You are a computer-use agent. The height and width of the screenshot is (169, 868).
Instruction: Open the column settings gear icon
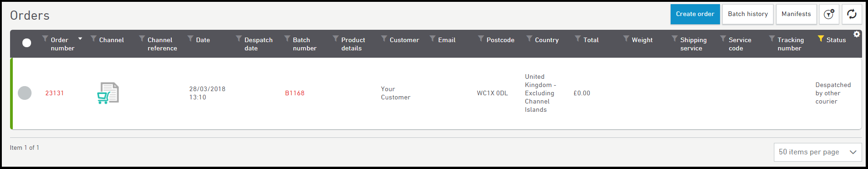tap(857, 34)
